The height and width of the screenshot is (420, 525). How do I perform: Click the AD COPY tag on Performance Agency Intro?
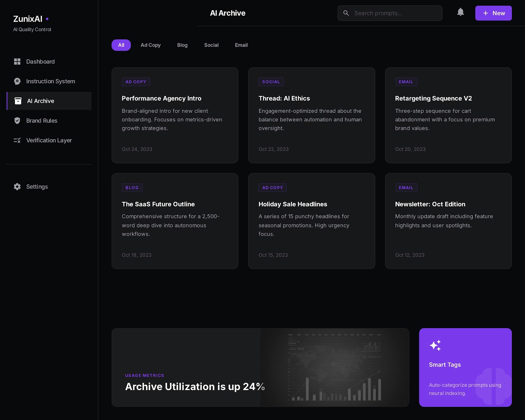pyautogui.click(x=136, y=82)
